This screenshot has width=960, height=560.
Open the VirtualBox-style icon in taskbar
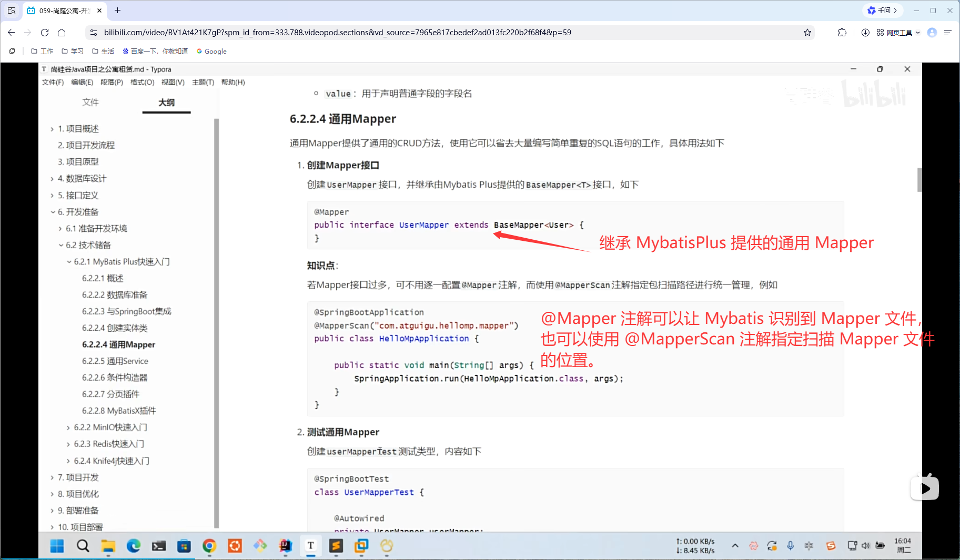(x=361, y=546)
